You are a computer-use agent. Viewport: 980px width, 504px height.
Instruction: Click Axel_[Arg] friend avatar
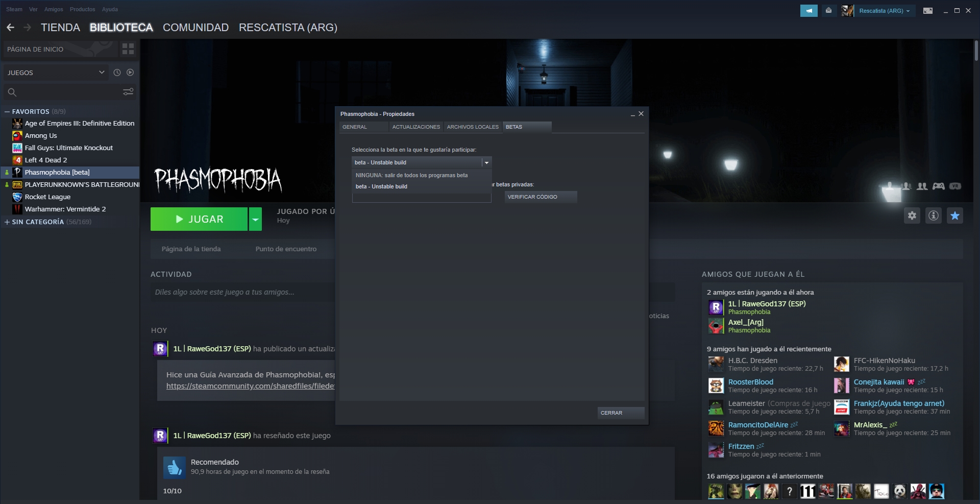tap(716, 326)
